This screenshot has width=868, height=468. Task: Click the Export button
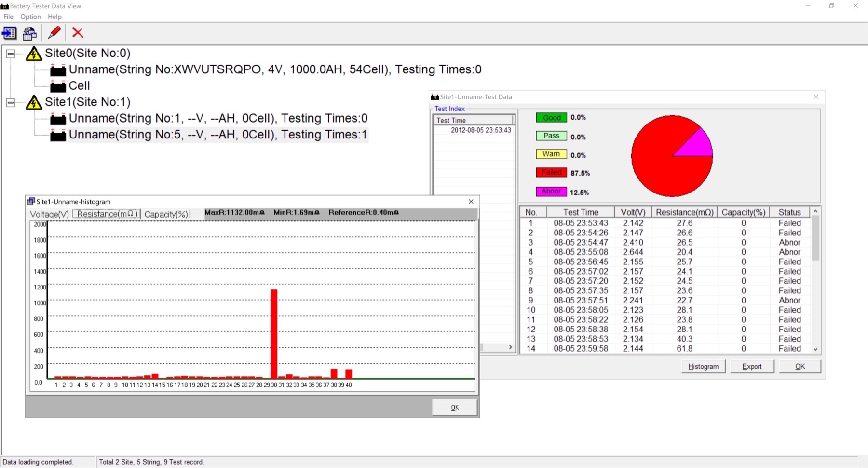pyautogui.click(x=752, y=366)
